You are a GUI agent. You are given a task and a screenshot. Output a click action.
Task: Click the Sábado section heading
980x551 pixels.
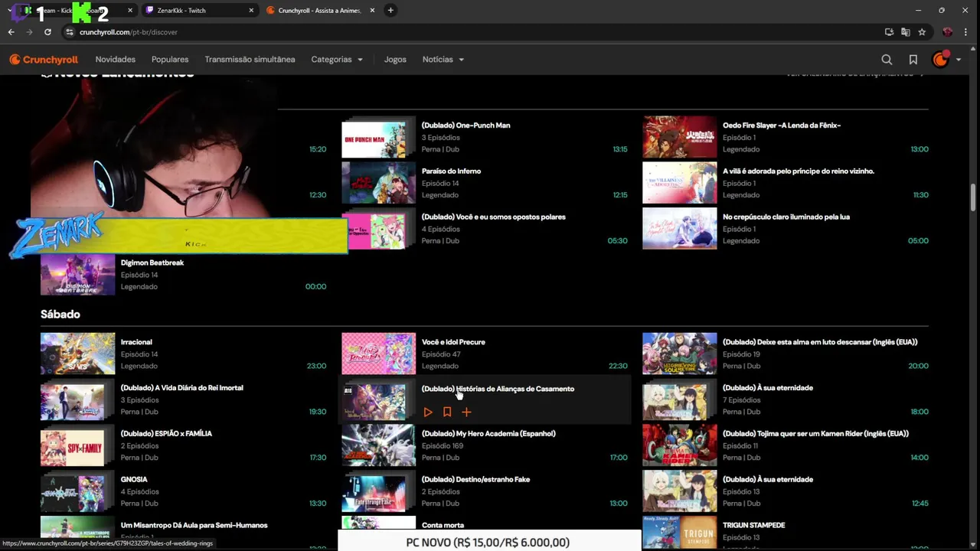[60, 315]
